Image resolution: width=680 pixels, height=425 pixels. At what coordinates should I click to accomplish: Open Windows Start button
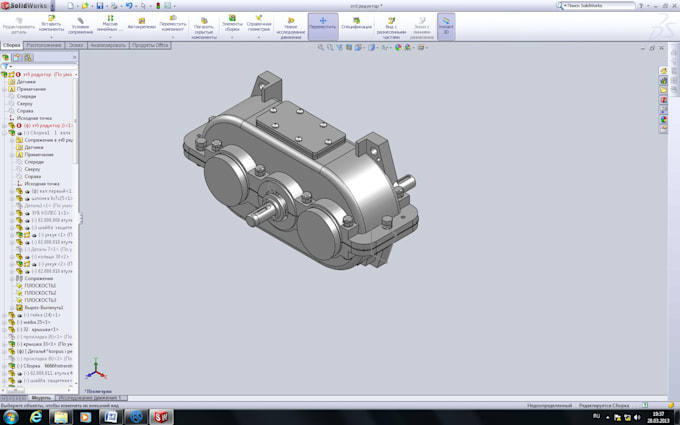click(x=10, y=417)
